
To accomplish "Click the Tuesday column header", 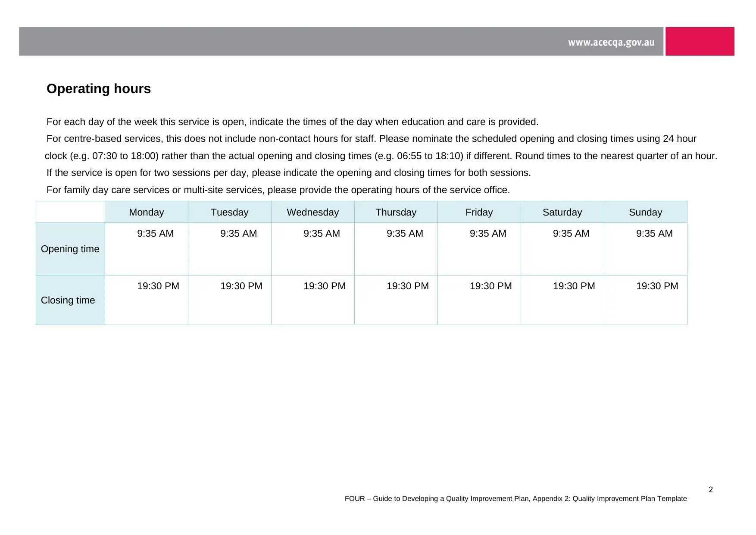I will (x=230, y=212).
